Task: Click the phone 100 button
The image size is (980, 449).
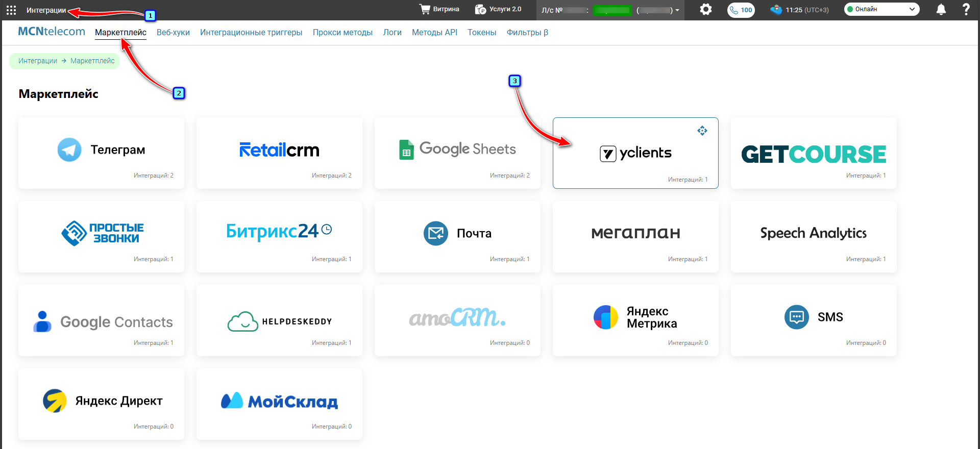Action: (741, 10)
